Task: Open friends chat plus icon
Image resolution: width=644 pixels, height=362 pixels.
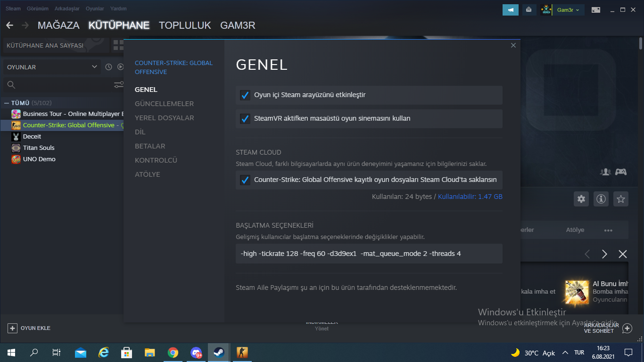Action: click(x=627, y=328)
